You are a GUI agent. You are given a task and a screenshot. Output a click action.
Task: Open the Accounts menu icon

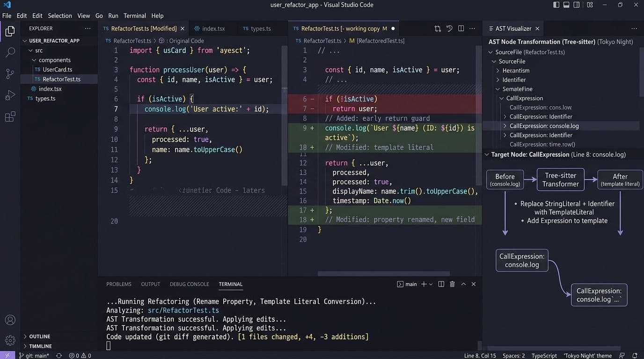point(10,320)
